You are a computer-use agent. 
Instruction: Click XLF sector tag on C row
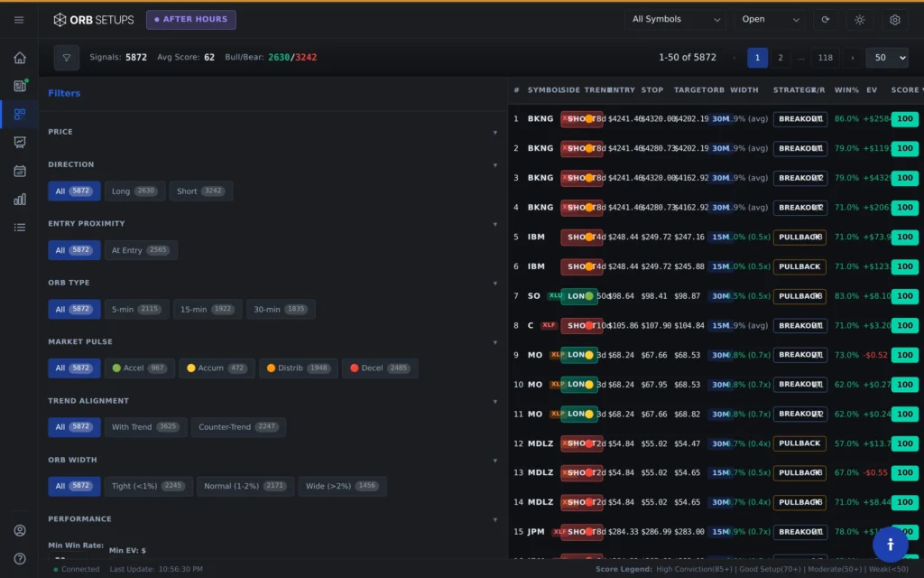(x=549, y=325)
